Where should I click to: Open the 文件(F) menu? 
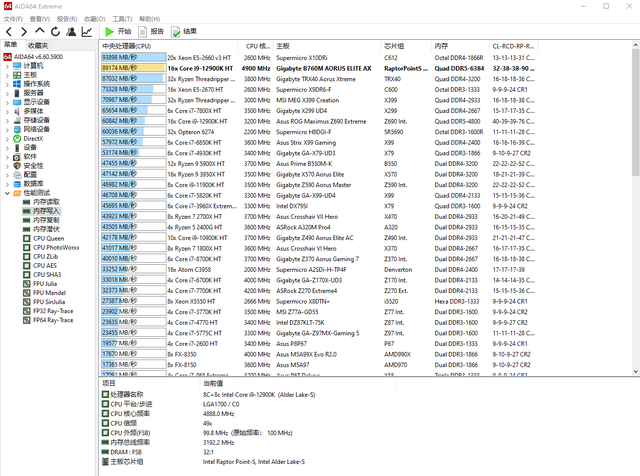(13, 19)
